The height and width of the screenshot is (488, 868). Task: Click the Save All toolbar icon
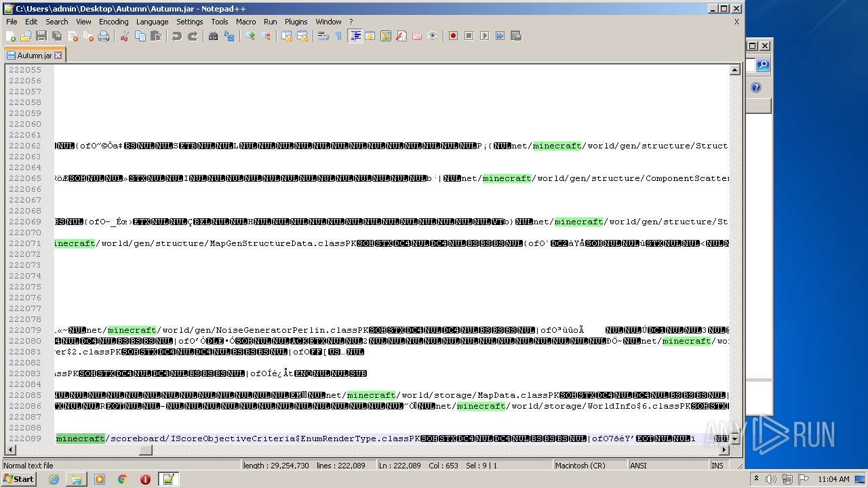pos(57,36)
